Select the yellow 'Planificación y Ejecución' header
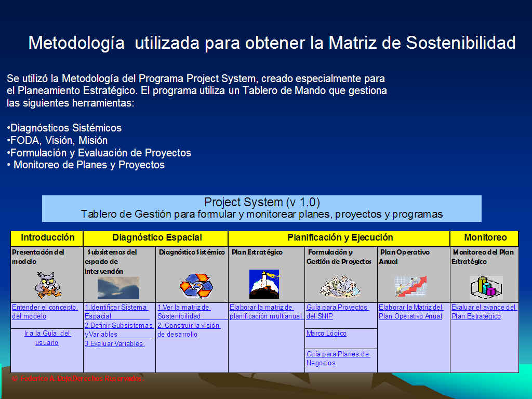532x399 pixels. [339, 238]
